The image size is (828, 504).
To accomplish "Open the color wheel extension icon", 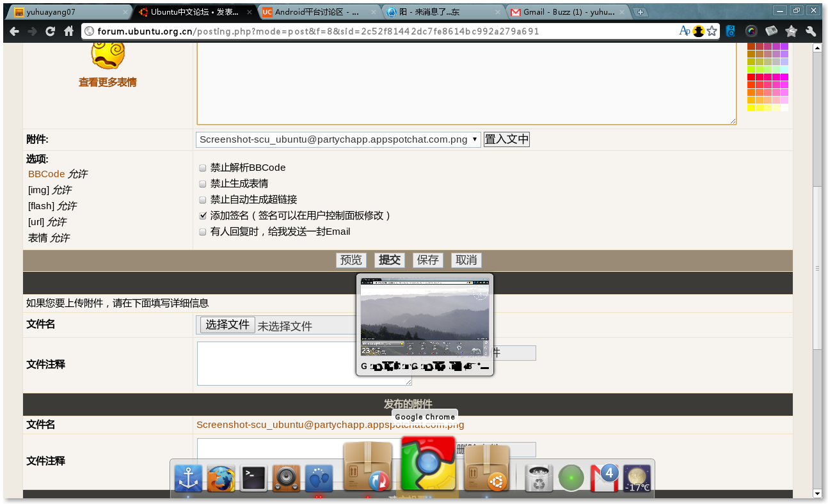I will click(x=751, y=31).
